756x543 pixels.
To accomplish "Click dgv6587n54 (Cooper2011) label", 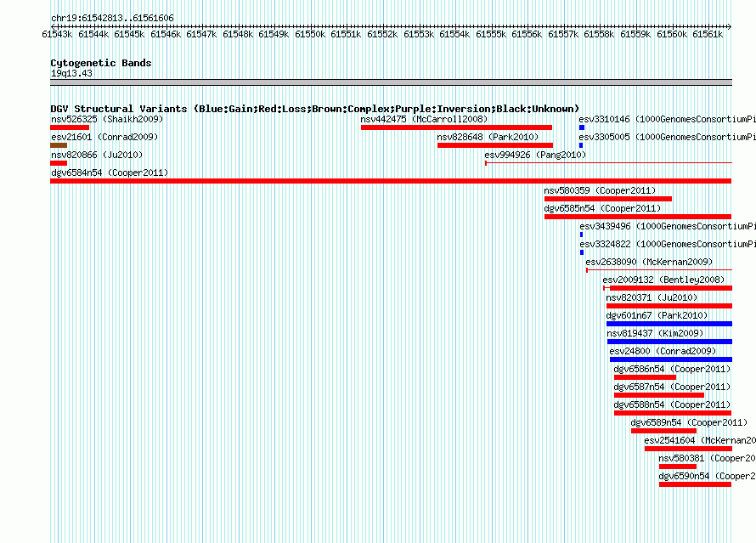I will pyautogui.click(x=672, y=387).
